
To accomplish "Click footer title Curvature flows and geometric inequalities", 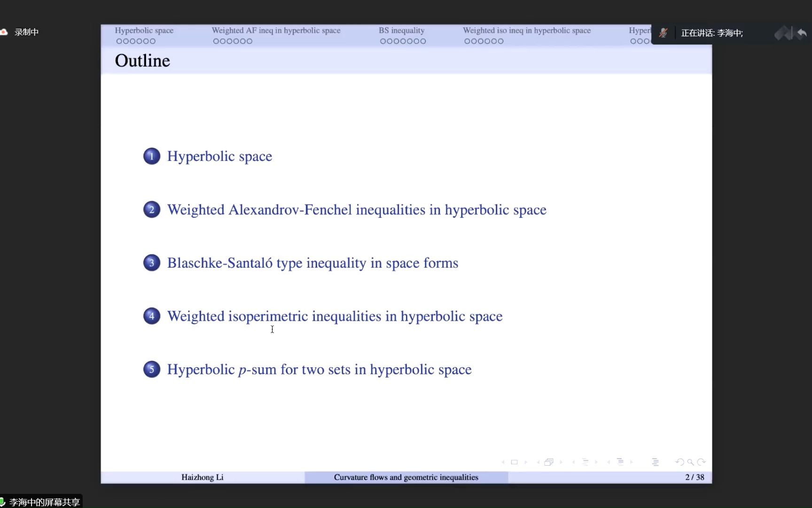I will (x=406, y=477).
